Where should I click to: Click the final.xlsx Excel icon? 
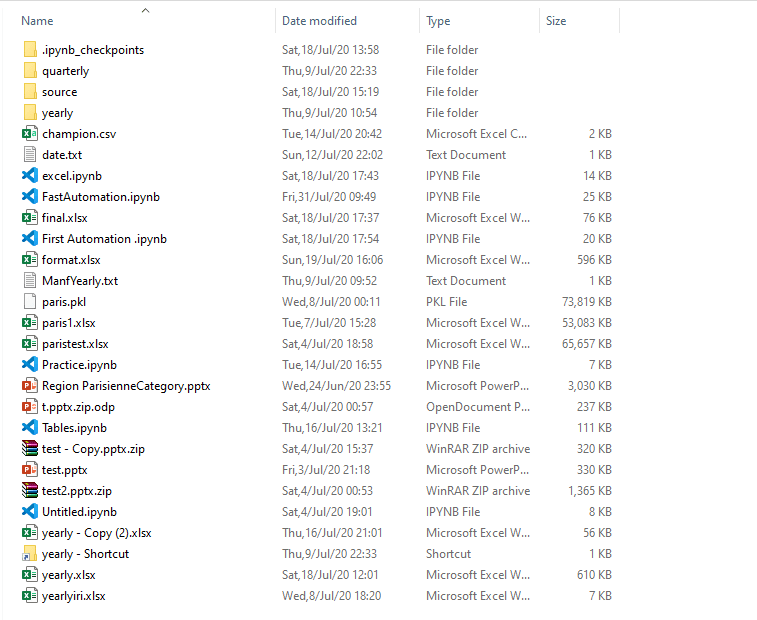coord(30,218)
